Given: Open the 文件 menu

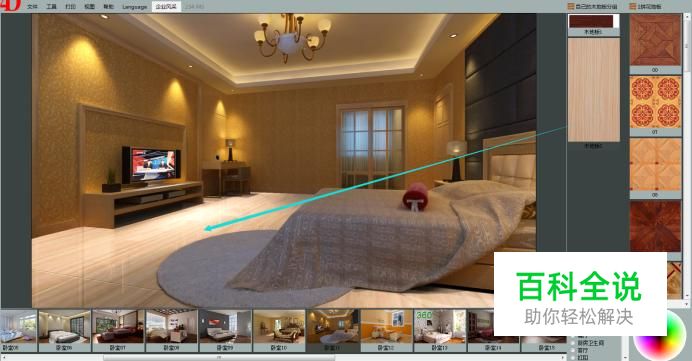Looking at the screenshot, I should [32, 7].
